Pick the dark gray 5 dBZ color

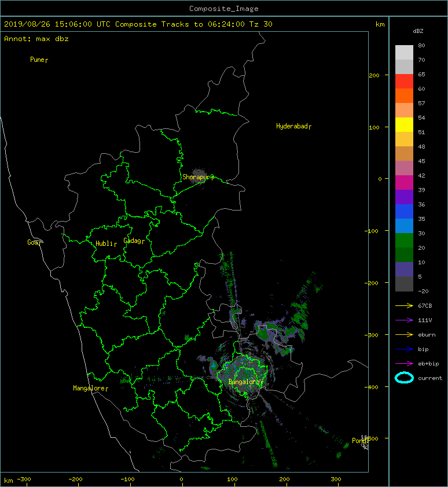click(404, 283)
